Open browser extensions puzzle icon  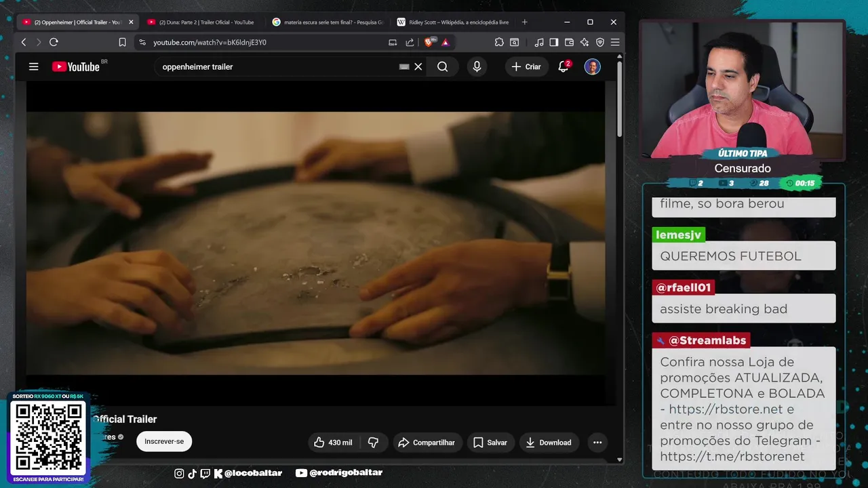coord(499,42)
